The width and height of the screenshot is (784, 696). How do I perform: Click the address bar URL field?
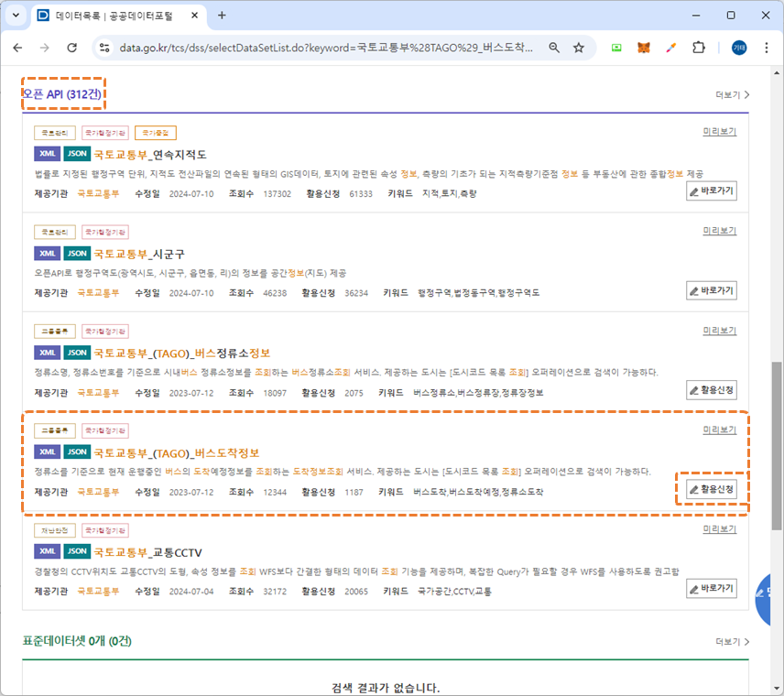click(326, 48)
